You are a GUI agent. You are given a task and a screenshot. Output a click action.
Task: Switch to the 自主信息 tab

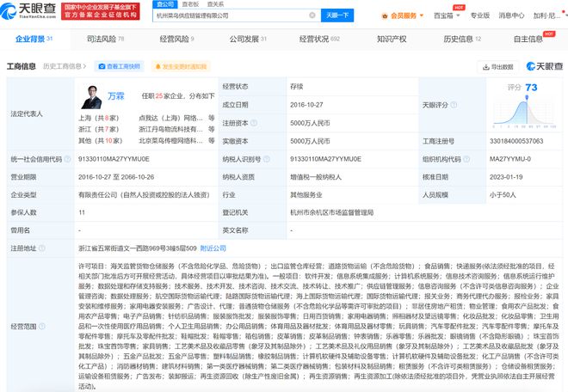point(528,39)
